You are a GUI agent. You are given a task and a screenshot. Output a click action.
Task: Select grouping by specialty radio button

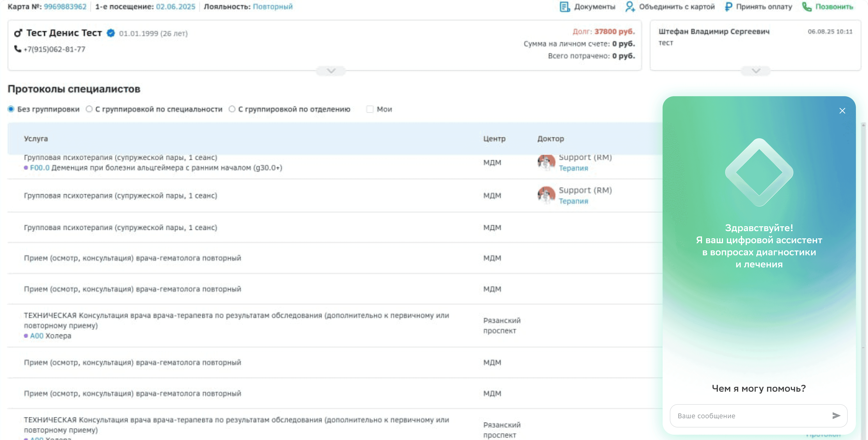89,109
